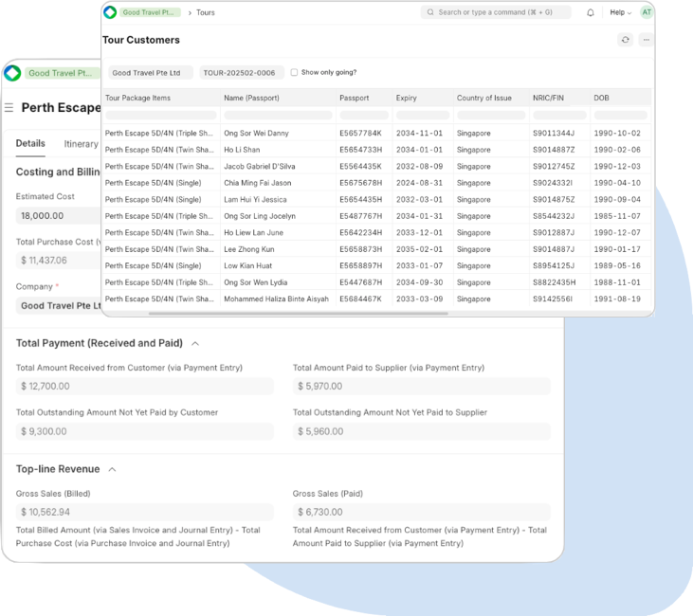Screen dimensions: 693x616
Task: Open the notifications bell icon
Action: pyautogui.click(x=590, y=12)
